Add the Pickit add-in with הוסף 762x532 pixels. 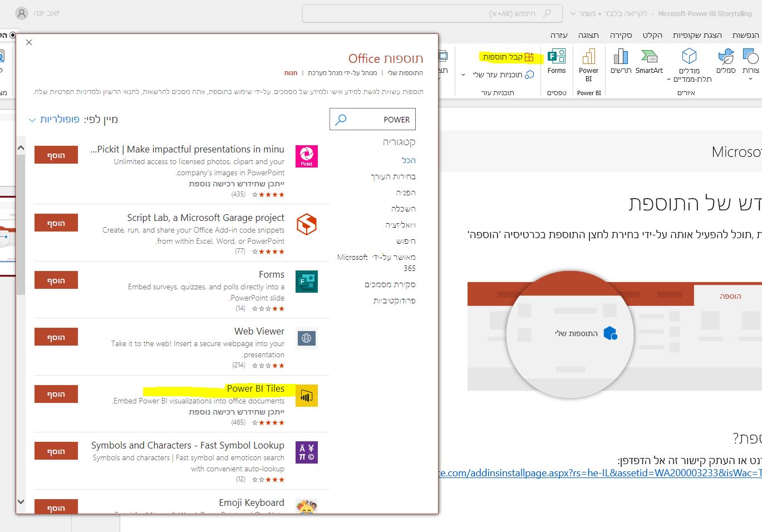[x=56, y=155]
